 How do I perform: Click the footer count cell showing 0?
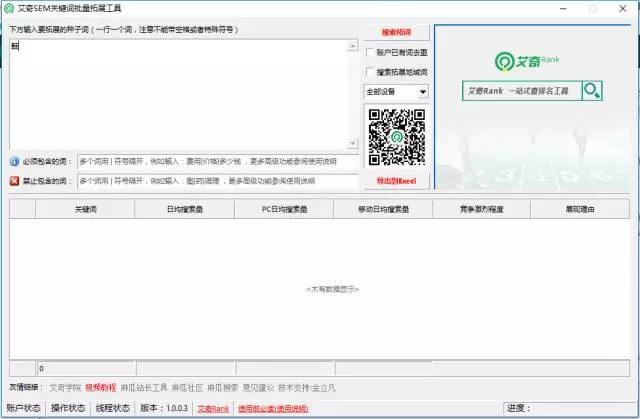coord(87,368)
